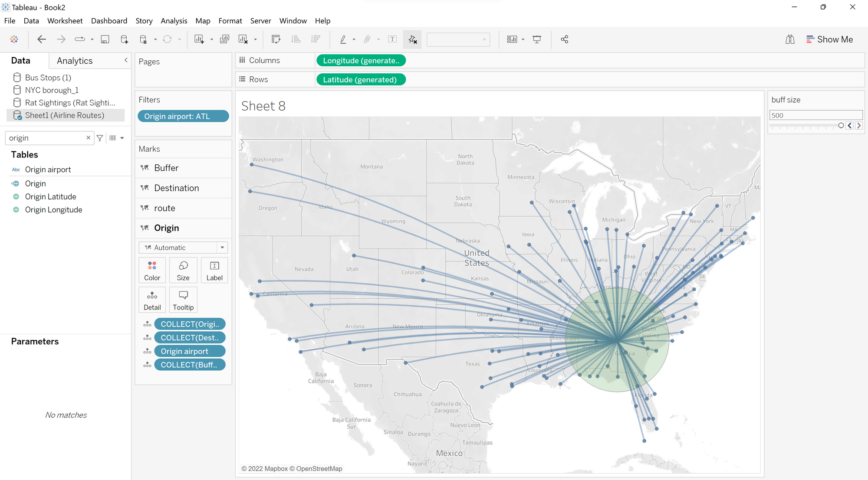Click the Share workbook icon
Image resolution: width=868 pixels, height=480 pixels.
(564, 39)
